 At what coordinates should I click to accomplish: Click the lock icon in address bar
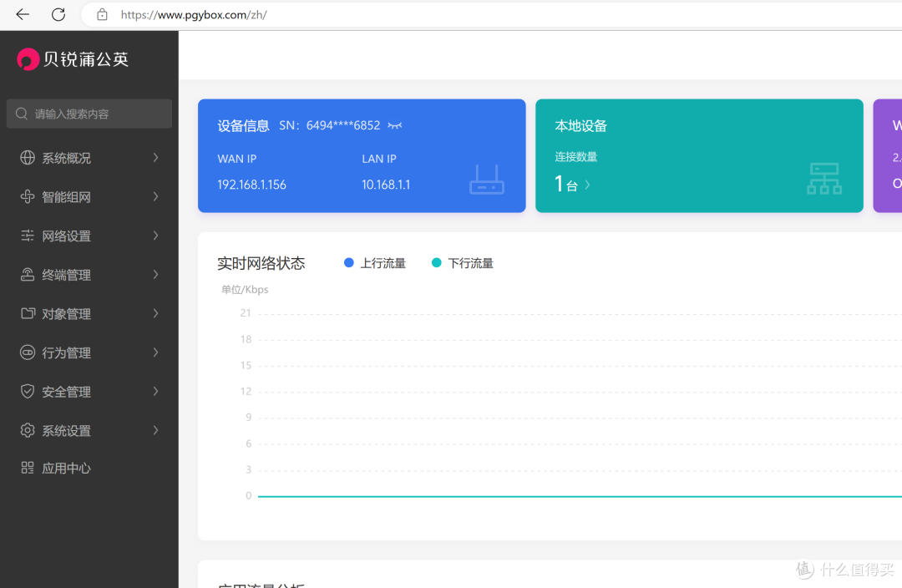tap(102, 14)
